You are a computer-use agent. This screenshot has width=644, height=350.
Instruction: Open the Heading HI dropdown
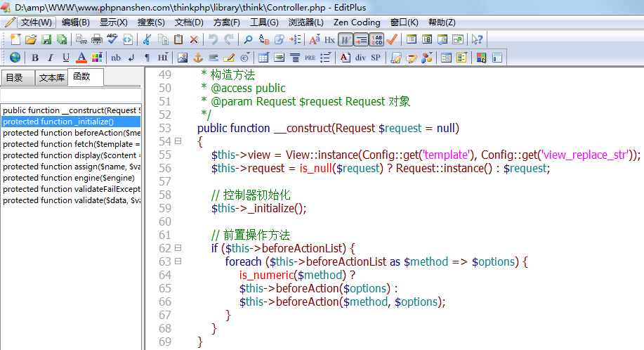pyautogui.click(x=163, y=58)
